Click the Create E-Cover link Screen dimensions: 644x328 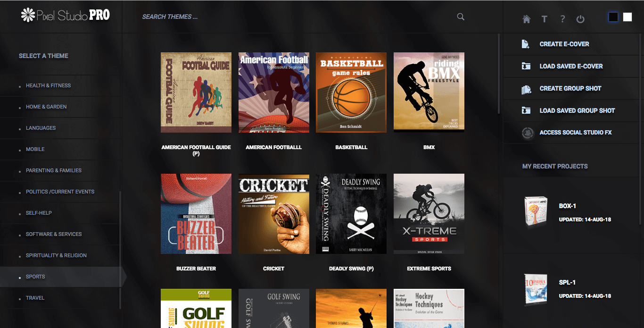(564, 44)
